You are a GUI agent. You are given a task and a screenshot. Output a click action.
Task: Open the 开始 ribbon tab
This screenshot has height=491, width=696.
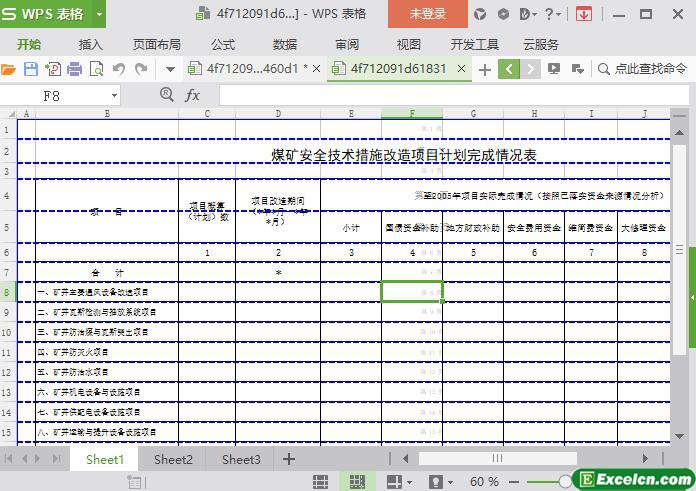pos(29,44)
